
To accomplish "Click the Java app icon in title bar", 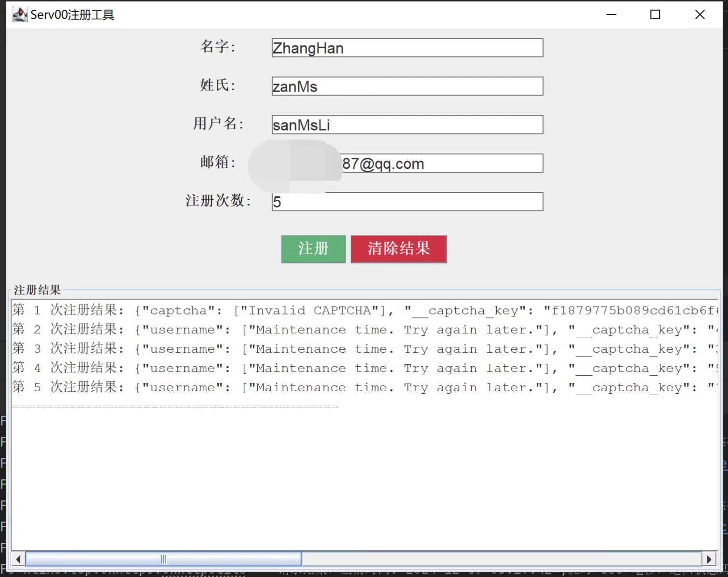I will click(x=20, y=14).
